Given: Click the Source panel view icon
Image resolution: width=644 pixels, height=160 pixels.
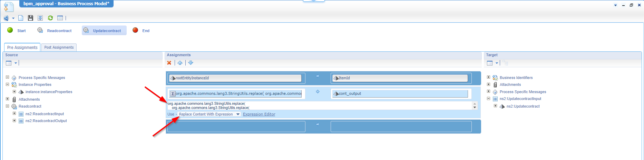Looking at the screenshot, I should [9, 63].
